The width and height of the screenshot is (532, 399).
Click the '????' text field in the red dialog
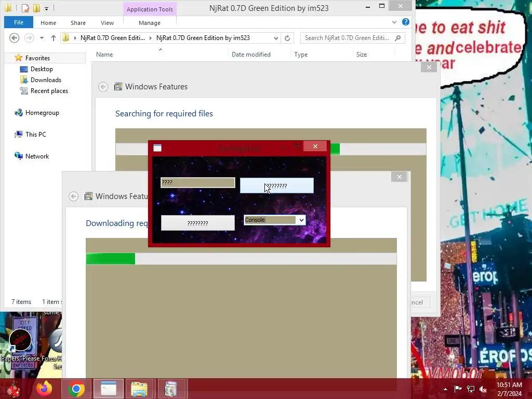[198, 182]
